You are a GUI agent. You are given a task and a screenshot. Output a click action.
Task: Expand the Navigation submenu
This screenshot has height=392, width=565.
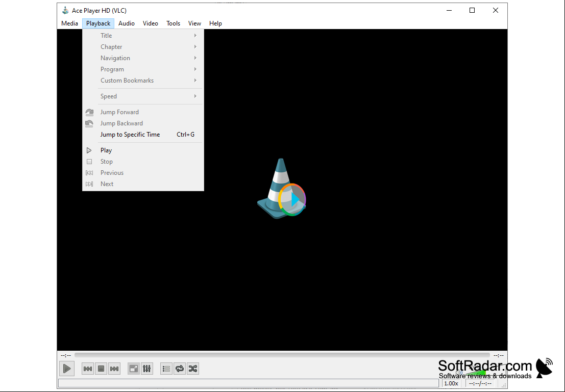click(x=143, y=58)
